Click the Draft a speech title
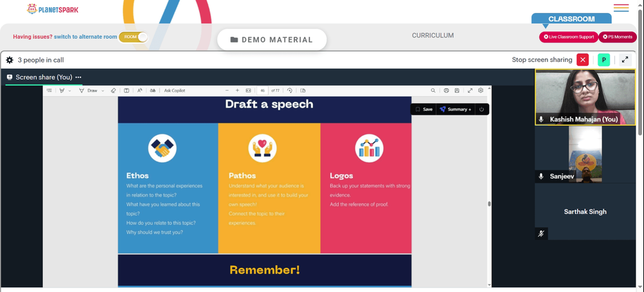The image size is (644, 292). pyautogui.click(x=269, y=104)
